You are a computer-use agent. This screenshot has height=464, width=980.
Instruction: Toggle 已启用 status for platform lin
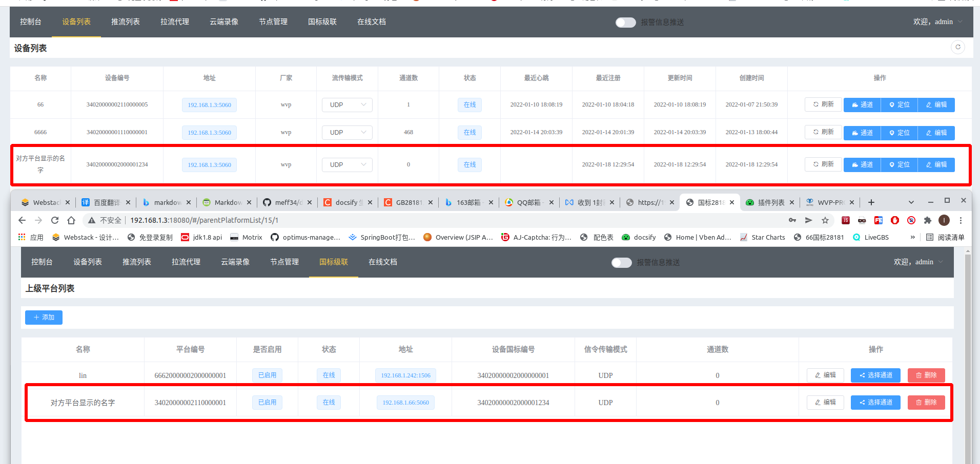[267, 375]
